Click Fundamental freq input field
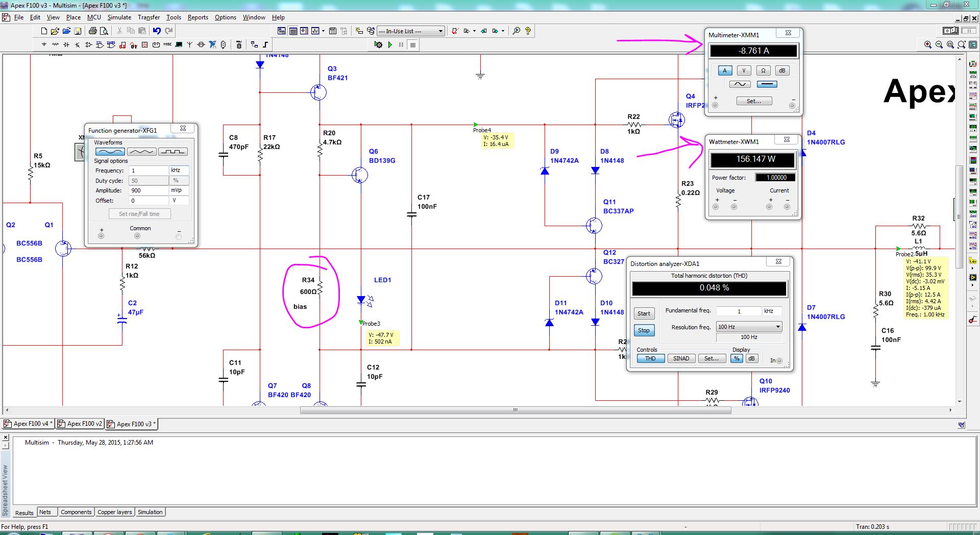The width and height of the screenshot is (980, 535). pyautogui.click(x=739, y=311)
